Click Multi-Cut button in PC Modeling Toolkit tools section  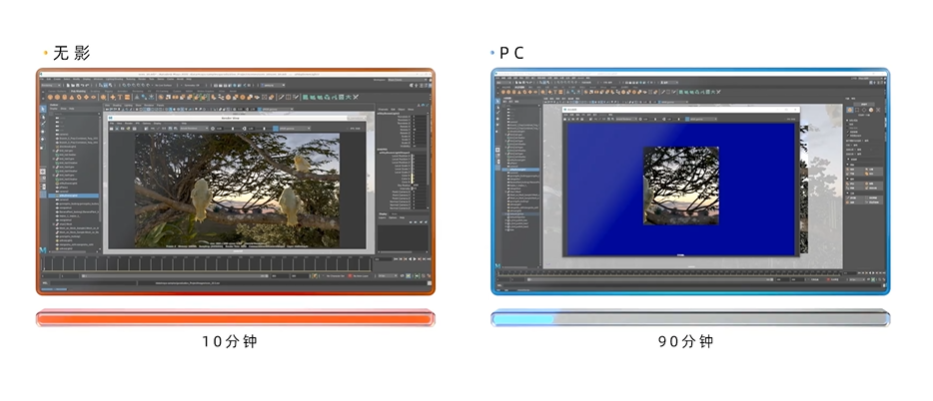(854, 198)
